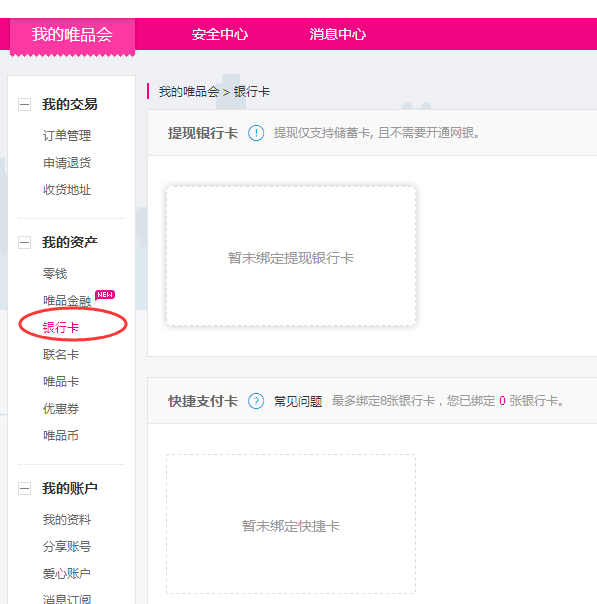Click the info icon beside 提现银行卡
This screenshot has width=597, height=604.
(256, 133)
